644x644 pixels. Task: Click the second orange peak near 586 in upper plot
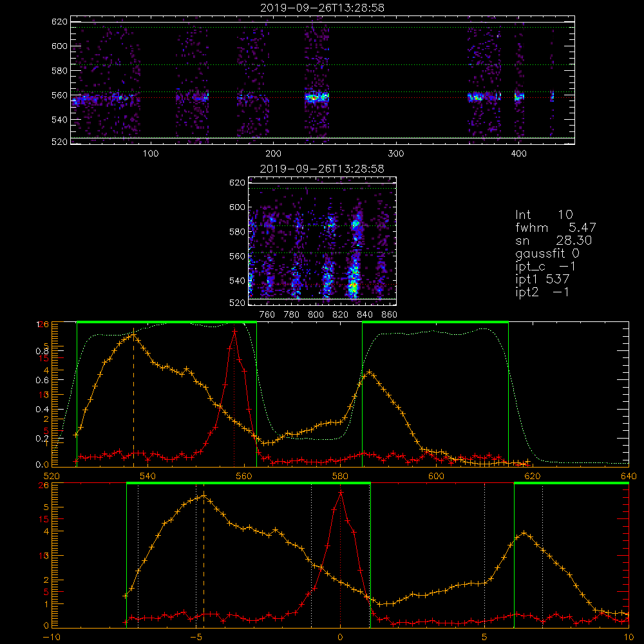pos(369,372)
